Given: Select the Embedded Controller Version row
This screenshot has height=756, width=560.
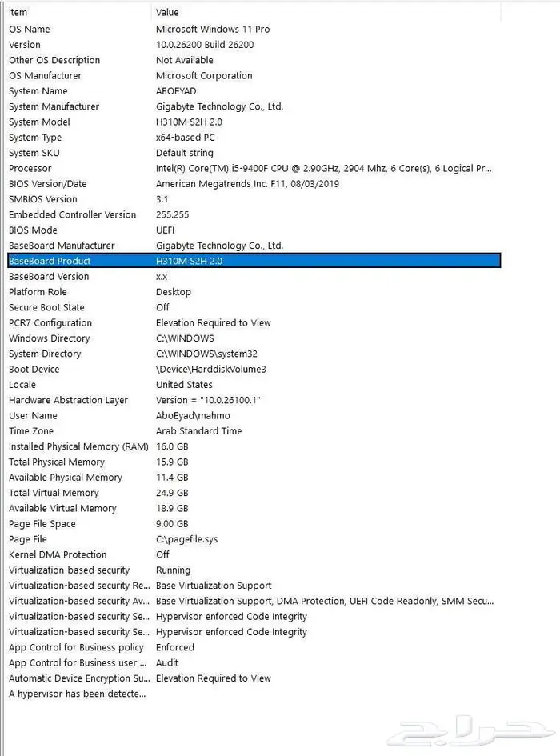Looking at the screenshot, I should pyautogui.click(x=254, y=214).
